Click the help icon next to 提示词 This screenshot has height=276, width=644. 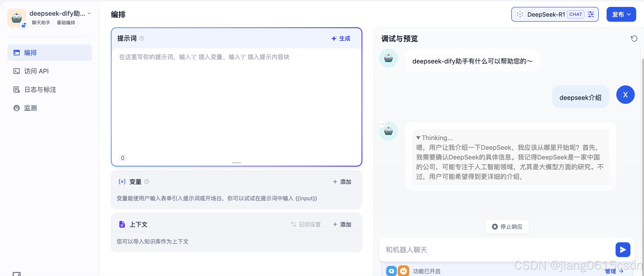coord(142,39)
